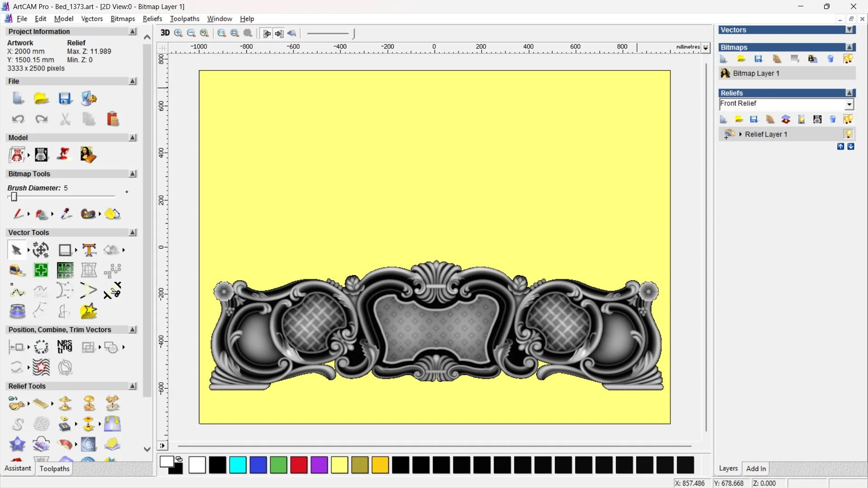This screenshot has width=868, height=488.
Task: Toggle all relief layers visibility bulb
Action: (x=848, y=119)
